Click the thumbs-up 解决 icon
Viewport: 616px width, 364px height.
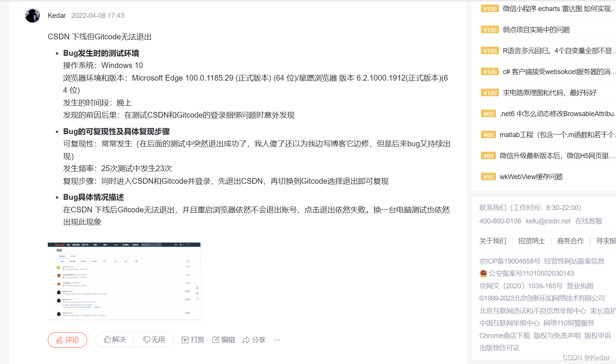pos(108,340)
